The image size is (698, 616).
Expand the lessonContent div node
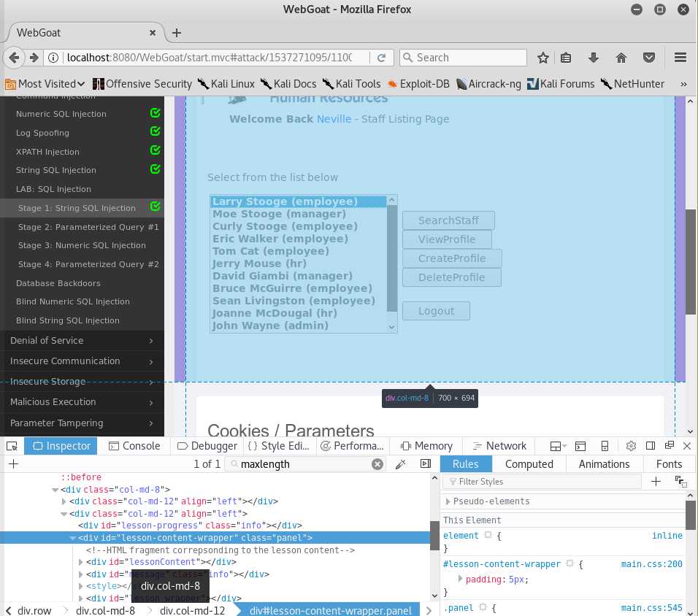click(80, 562)
